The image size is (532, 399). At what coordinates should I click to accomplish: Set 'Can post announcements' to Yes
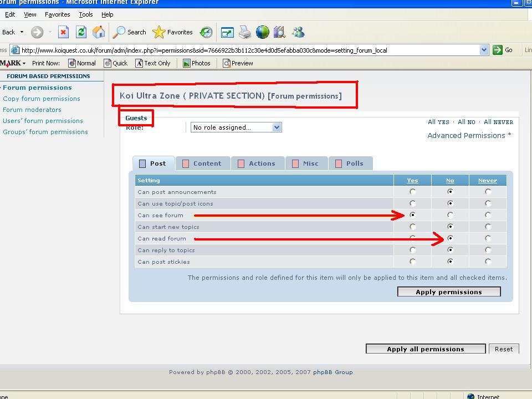(412, 192)
